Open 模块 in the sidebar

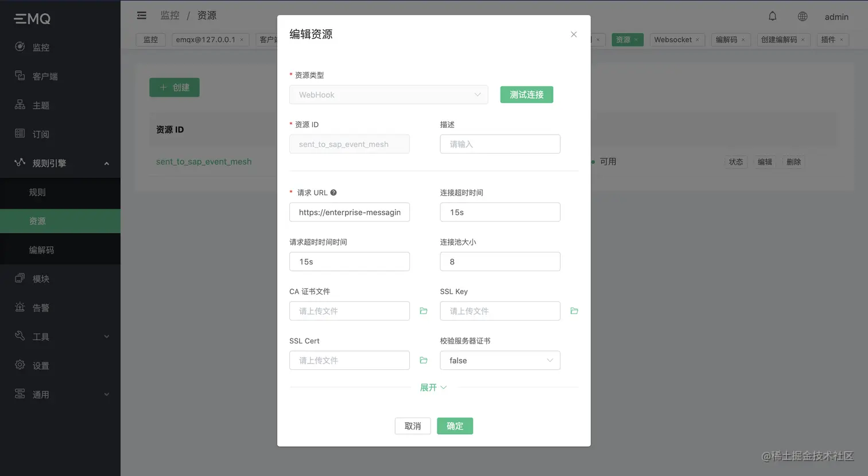[60, 279]
